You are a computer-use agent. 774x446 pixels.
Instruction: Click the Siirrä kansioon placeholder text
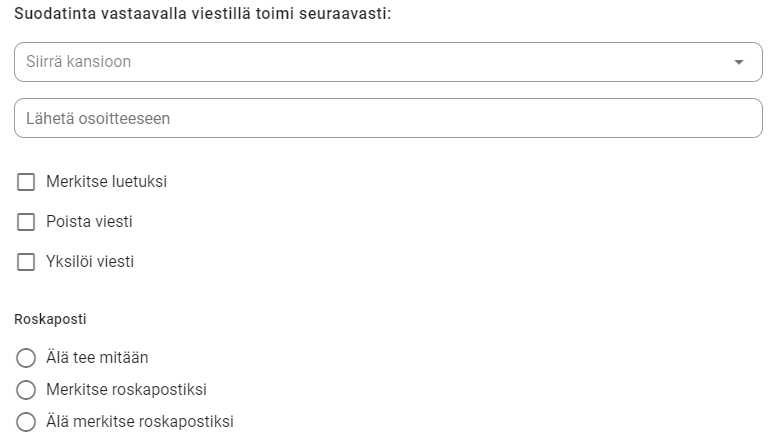click(78, 62)
